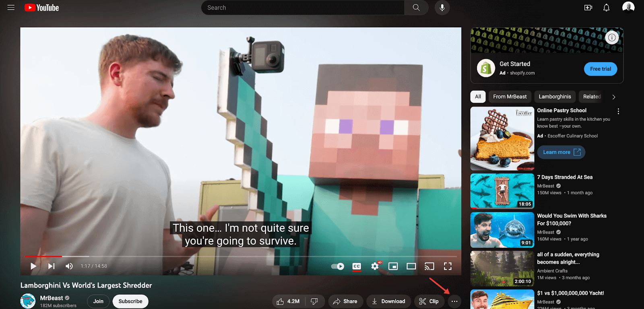This screenshot has width=644, height=309.
Task: Click the search magnifier button
Action: pyautogui.click(x=416, y=8)
